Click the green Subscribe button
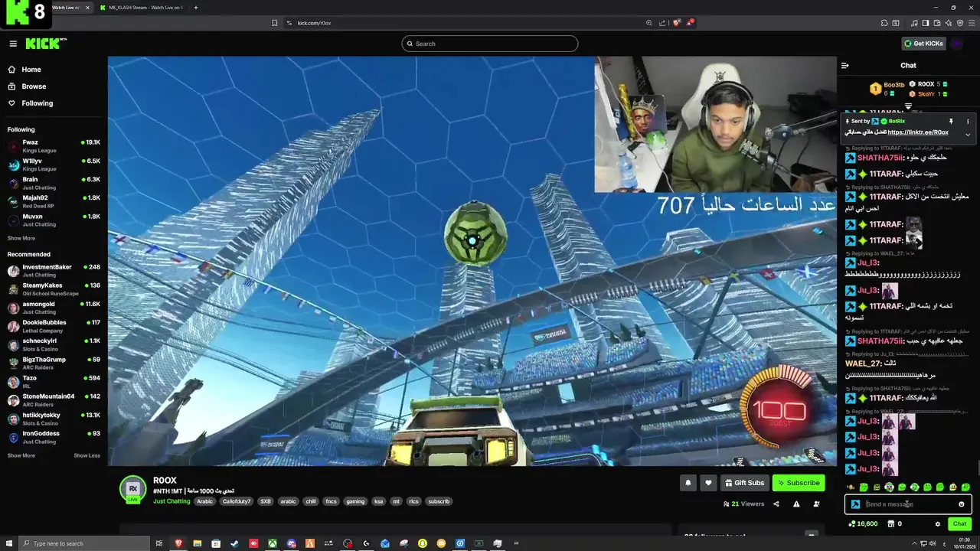Viewport: 980px width, 551px height. tap(799, 483)
